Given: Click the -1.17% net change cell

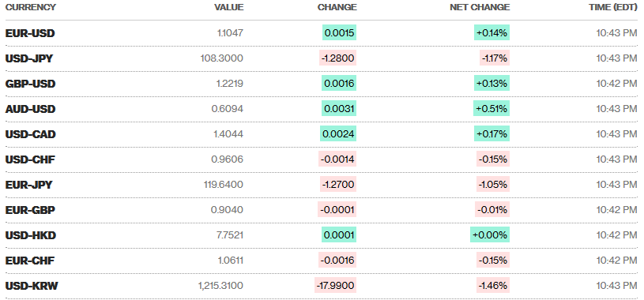Looking at the screenshot, I should 495,58.
